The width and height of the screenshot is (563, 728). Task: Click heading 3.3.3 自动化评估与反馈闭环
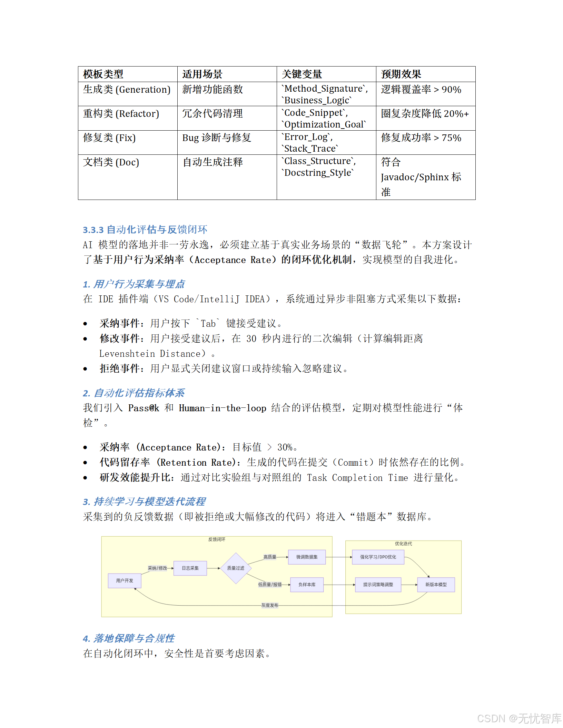tap(145, 229)
